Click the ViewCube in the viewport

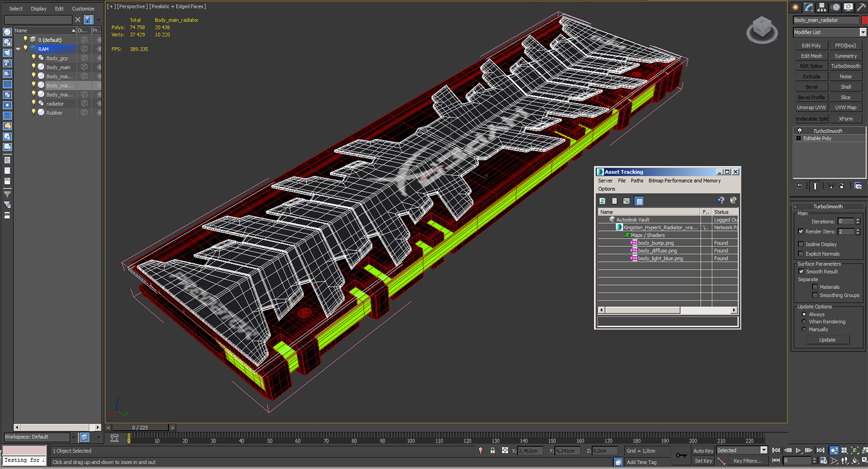tap(761, 29)
